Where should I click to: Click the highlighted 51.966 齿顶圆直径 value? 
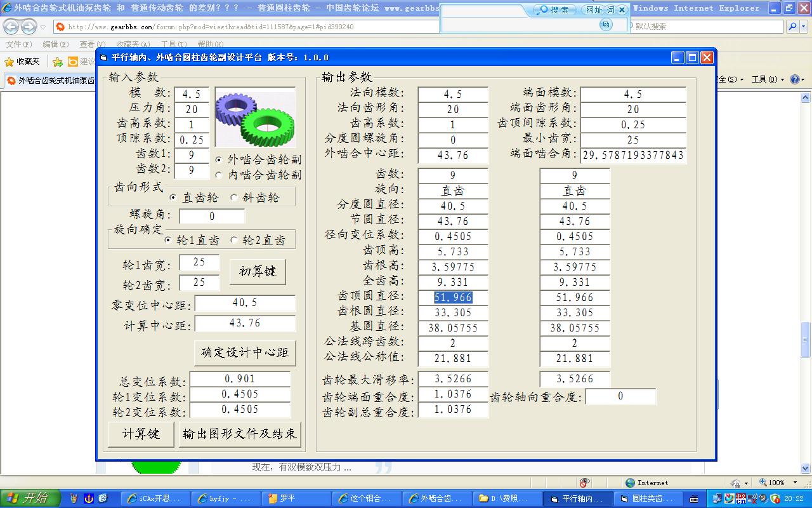click(453, 297)
